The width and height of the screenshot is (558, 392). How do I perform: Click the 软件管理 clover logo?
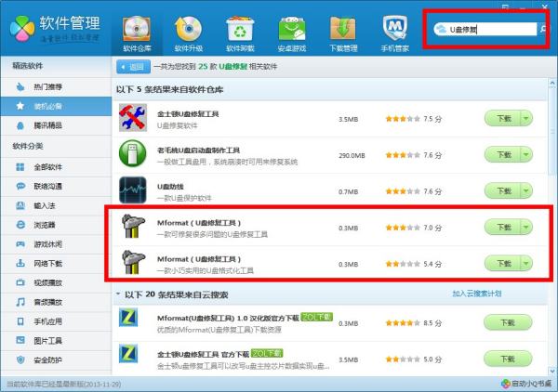click(x=22, y=29)
